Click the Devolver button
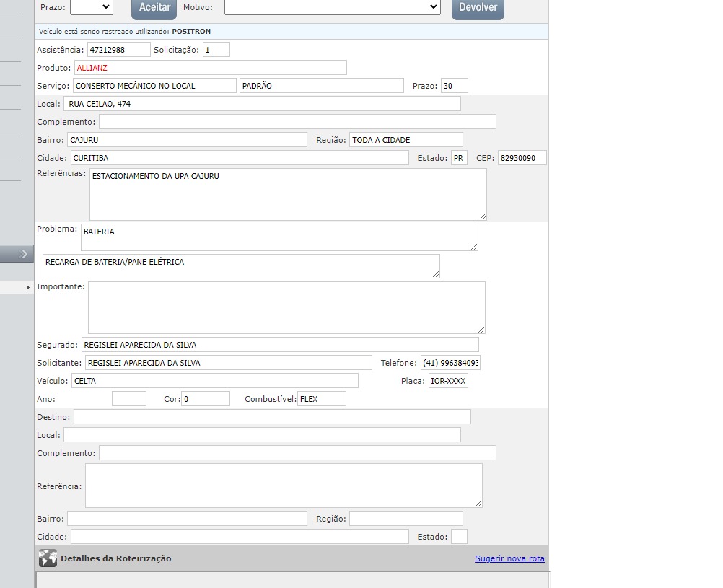The height and width of the screenshot is (588, 723). pyautogui.click(x=478, y=8)
